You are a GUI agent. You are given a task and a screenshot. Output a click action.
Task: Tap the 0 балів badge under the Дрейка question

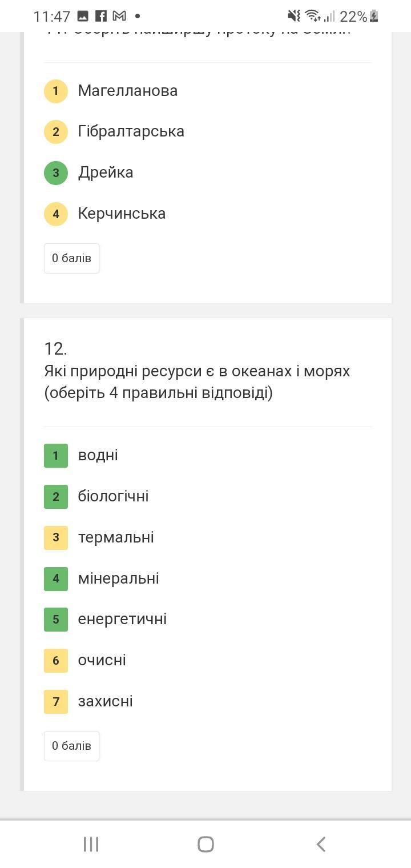pos(71,258)
